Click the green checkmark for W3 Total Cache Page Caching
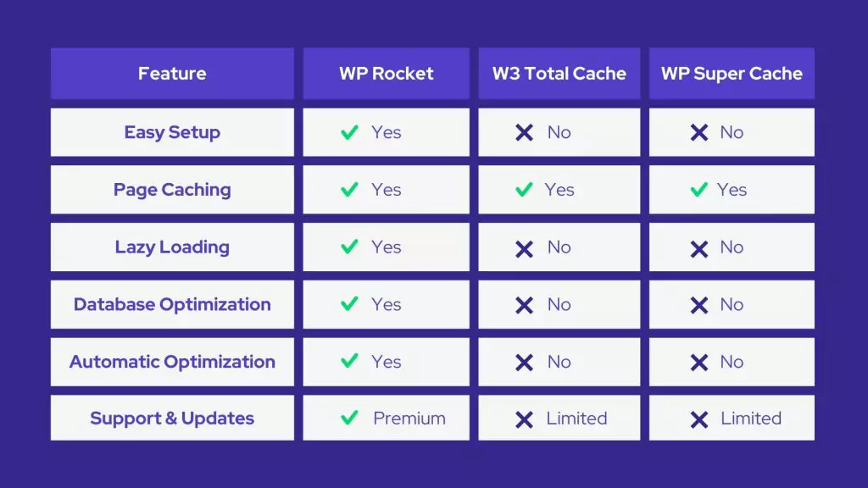868x488 pixels. coord(524,190)
